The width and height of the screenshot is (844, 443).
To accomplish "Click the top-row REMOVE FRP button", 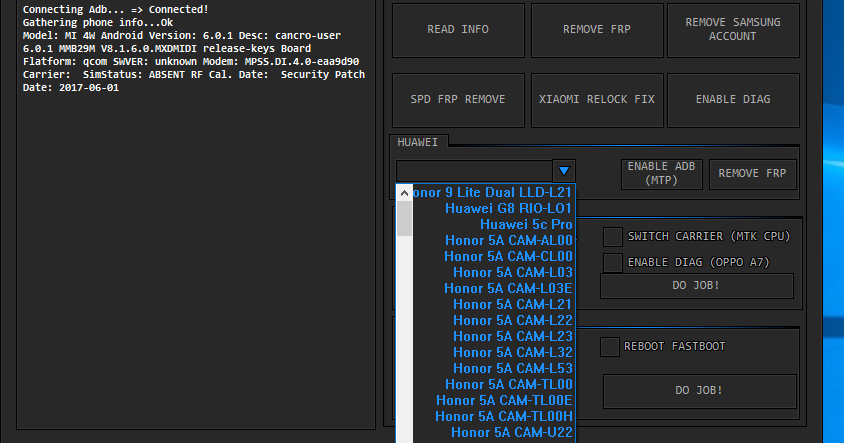I will (x=597, y=30).
